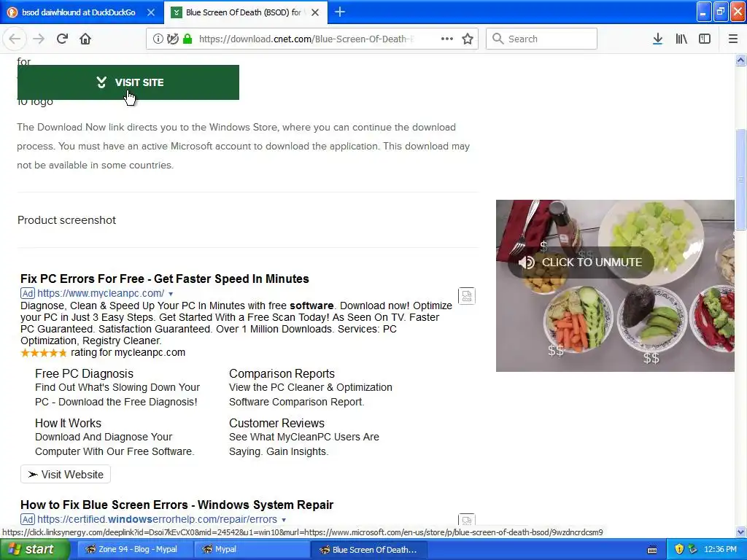Open the How It Works link
747x560 pixels.
[68, 424]
